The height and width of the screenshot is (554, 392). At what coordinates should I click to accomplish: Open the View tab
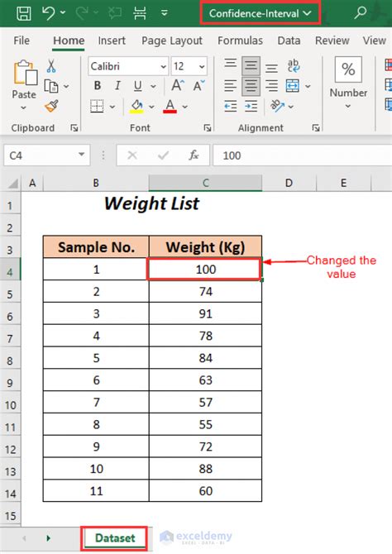(x=374, y=41)
